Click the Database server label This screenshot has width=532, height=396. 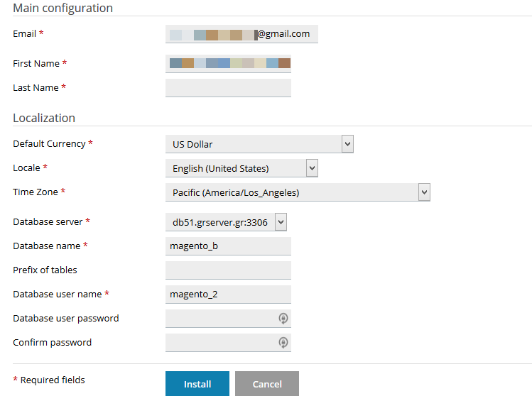(48, 221)
